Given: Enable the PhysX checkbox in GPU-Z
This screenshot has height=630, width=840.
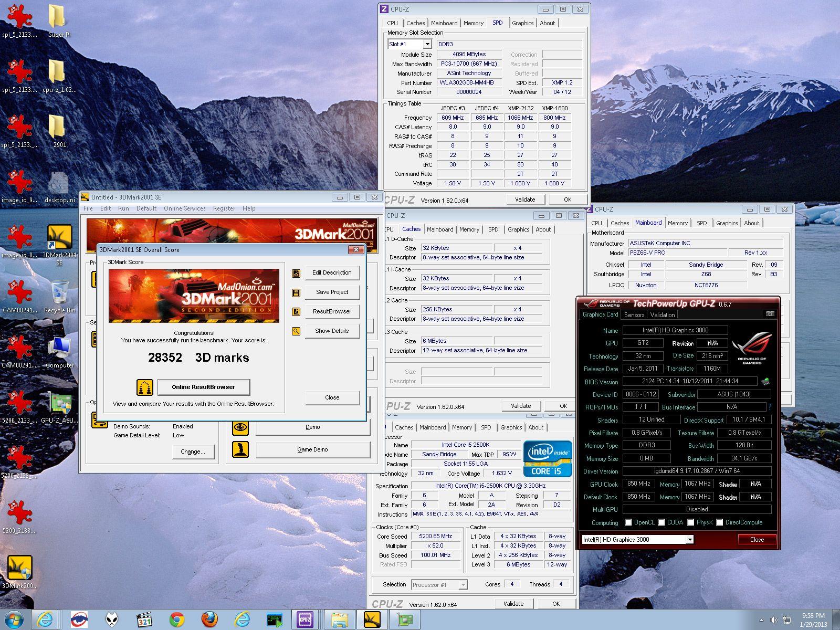Looking at the screenshot, I should click(691, 522).
